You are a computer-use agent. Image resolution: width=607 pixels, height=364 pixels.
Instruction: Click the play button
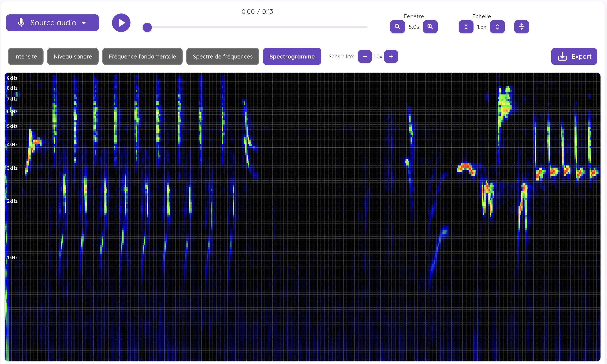coord(121,23)
